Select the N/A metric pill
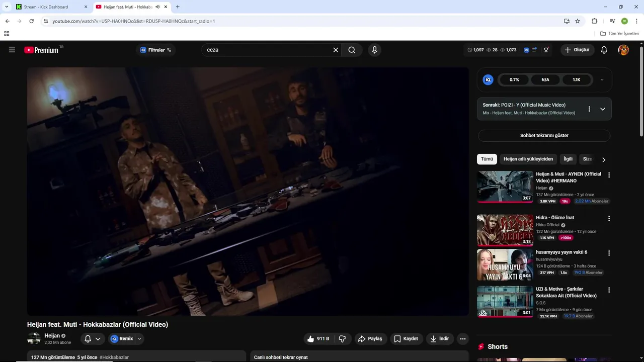The width and height of the screenshot is (644, 362). [545, 79]
